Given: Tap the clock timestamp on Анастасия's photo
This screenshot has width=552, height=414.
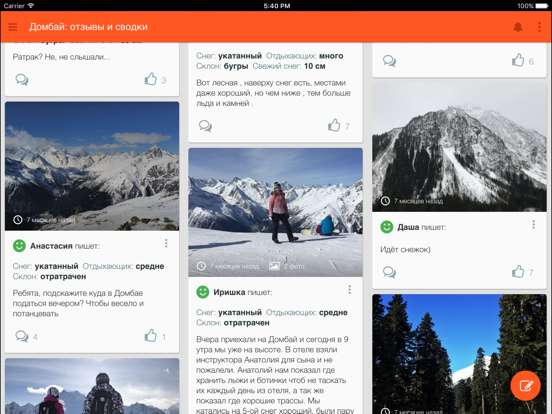Looking at the screenshot, I should coord(44,220).
